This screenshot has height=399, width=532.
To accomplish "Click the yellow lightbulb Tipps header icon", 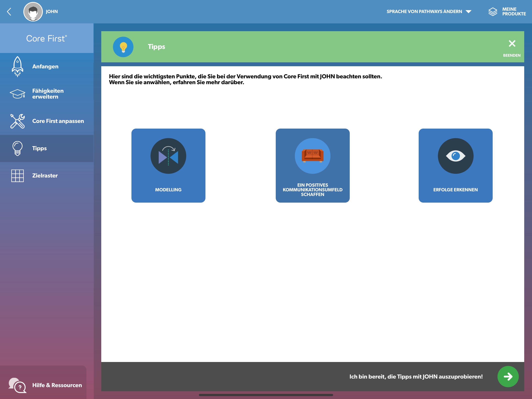I will (123, 47).
